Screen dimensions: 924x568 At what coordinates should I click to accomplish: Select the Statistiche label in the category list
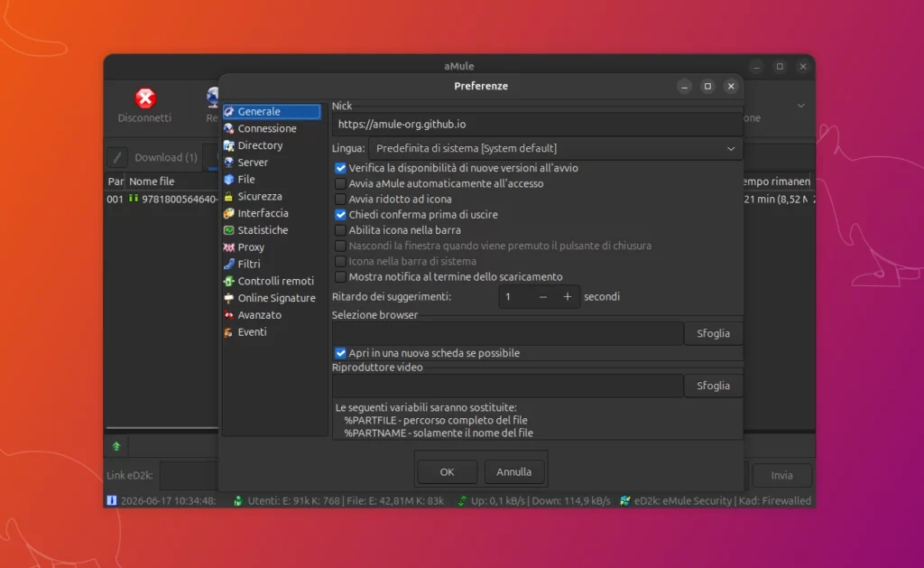(x=263, y=230)
